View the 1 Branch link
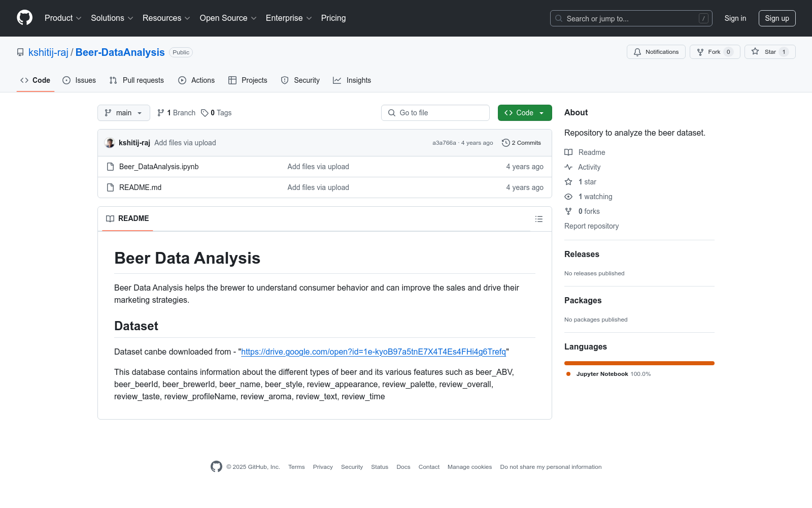Screen dimensions: 812x508 176,113
